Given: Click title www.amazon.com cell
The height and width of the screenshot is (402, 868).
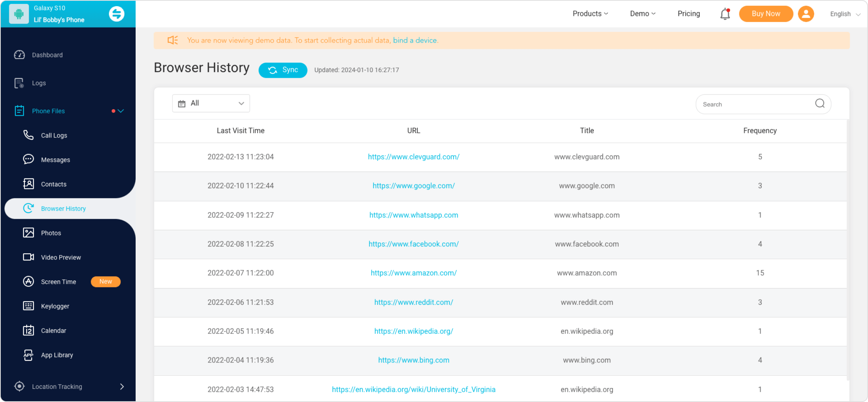Looking at the screenshot, I should pos(587,273).
